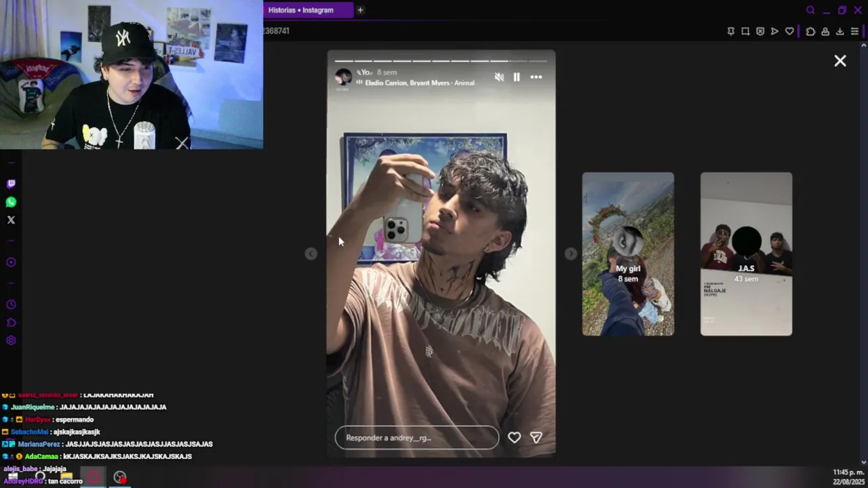Click the tab search magnifier icon
The width and height of the screenshot is (868, 488).
pos(810,10)
